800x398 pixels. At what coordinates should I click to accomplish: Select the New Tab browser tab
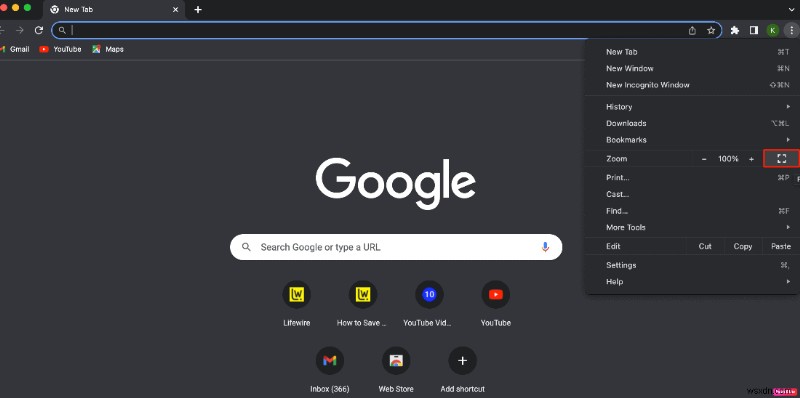tap(115, 10)
